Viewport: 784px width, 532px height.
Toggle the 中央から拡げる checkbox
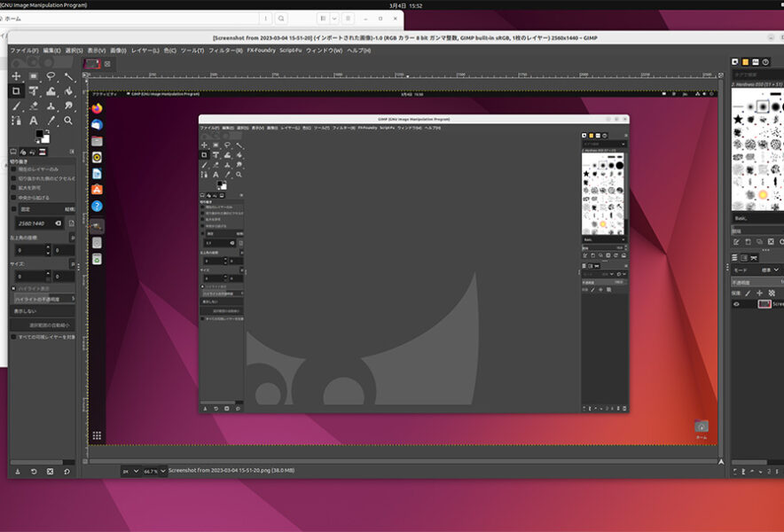click(14, 198)
